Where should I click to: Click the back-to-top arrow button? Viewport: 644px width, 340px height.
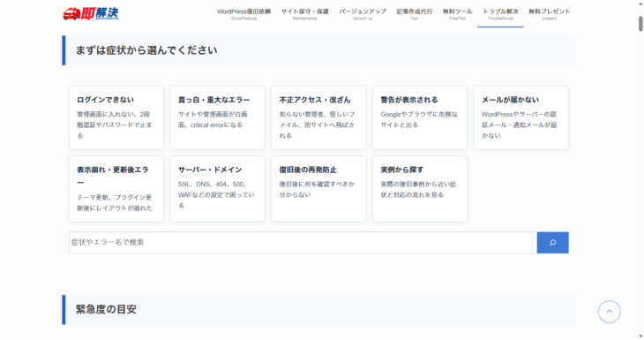pyautogui.click(x=609, y=312)
